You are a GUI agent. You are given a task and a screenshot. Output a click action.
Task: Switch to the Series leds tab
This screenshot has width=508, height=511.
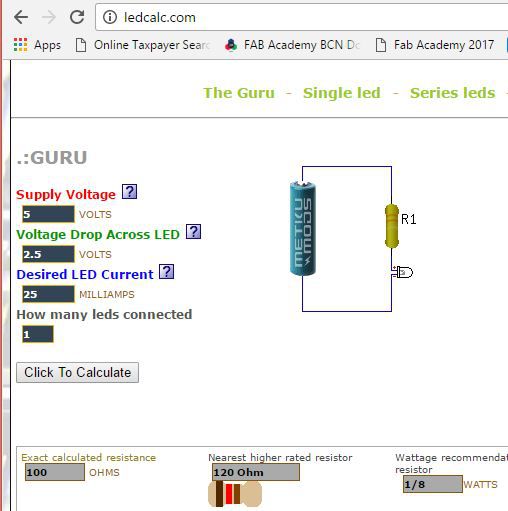pyautogui.click(x=453, y=93)
